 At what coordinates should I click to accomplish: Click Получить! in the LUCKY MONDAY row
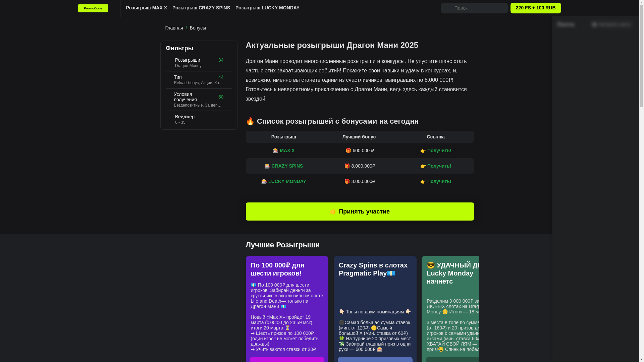coord(439,181)
